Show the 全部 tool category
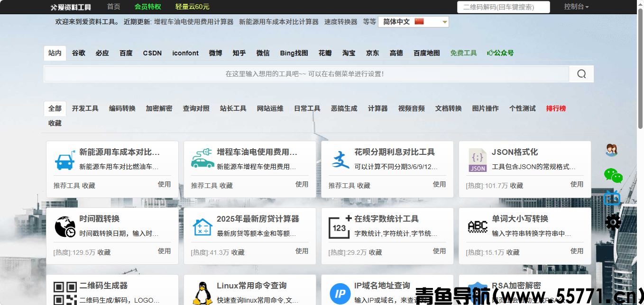 [55, 108]
